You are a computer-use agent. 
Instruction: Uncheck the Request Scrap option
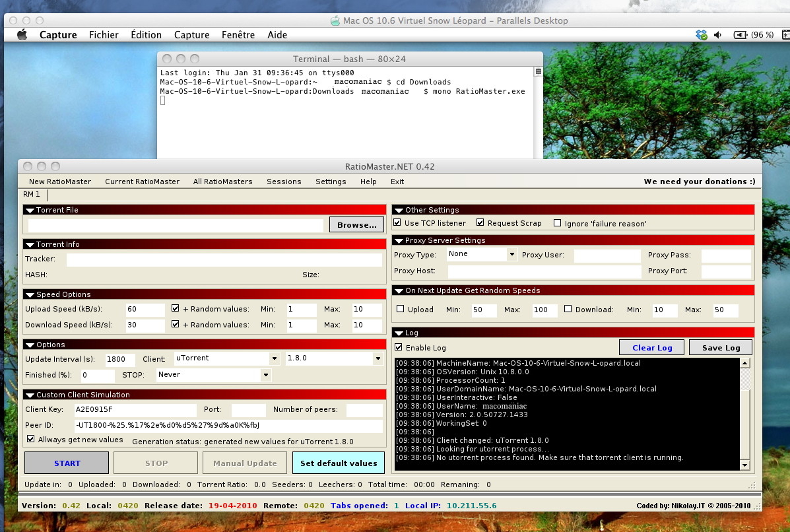coord(480,222)
